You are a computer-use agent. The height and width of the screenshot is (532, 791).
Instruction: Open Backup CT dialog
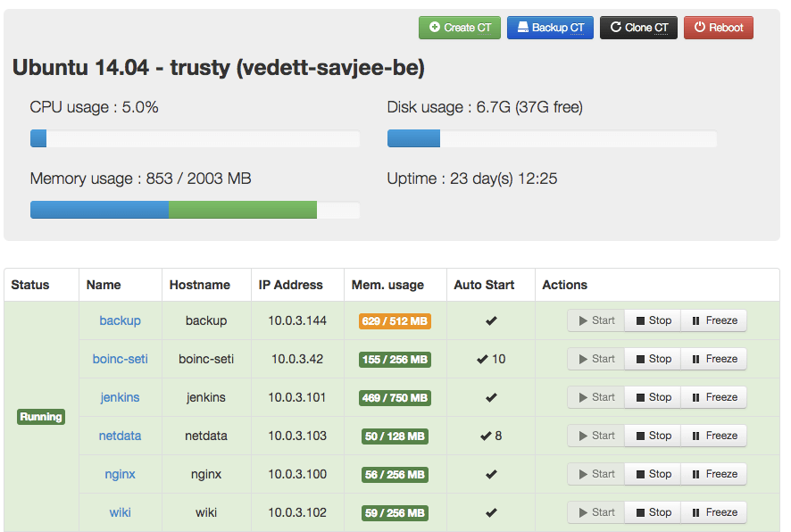click(550, 28)
